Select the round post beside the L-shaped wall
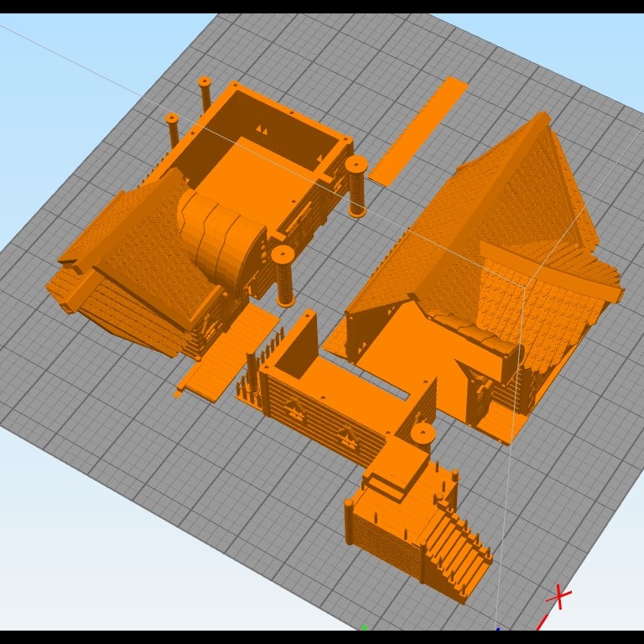The image size is (644, 644). pos(423,435)
